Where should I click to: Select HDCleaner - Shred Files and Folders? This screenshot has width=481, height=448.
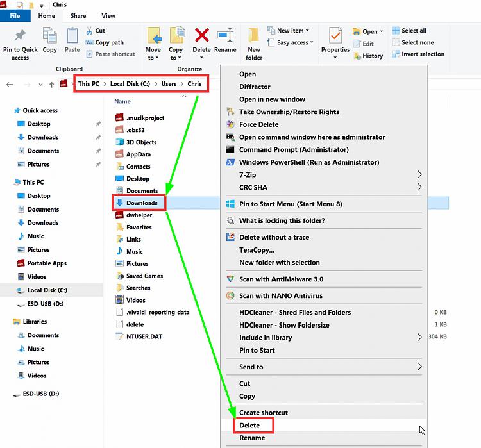pyautogui.click(x=324, y=312)
